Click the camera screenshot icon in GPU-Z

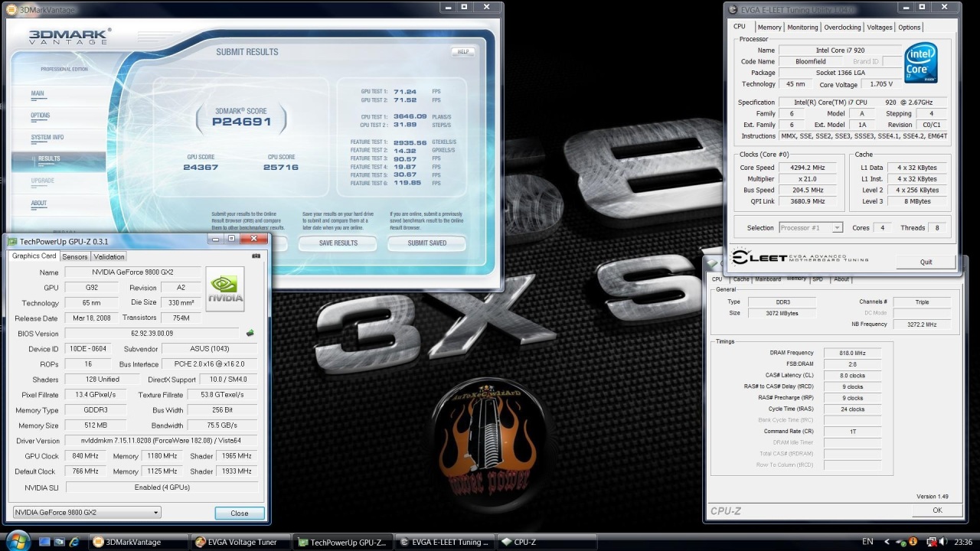[256, 256]
